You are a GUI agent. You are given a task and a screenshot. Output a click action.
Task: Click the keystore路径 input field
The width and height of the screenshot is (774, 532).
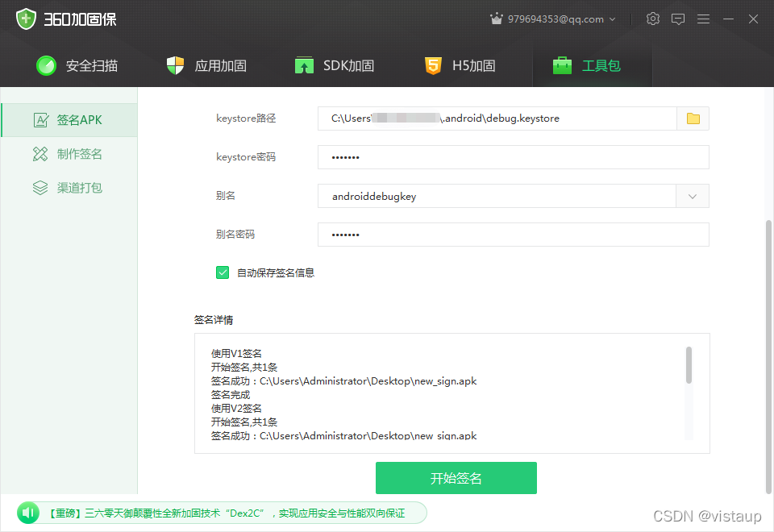click(x=497, y=118)
